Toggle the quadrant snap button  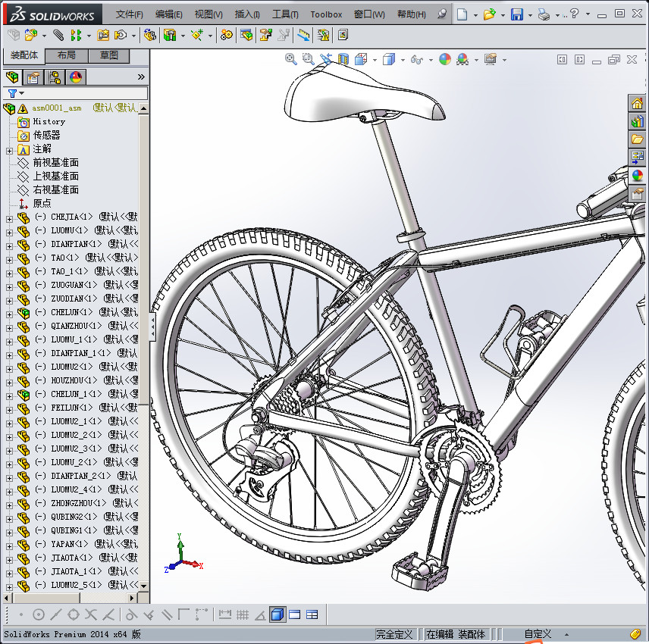74,614
